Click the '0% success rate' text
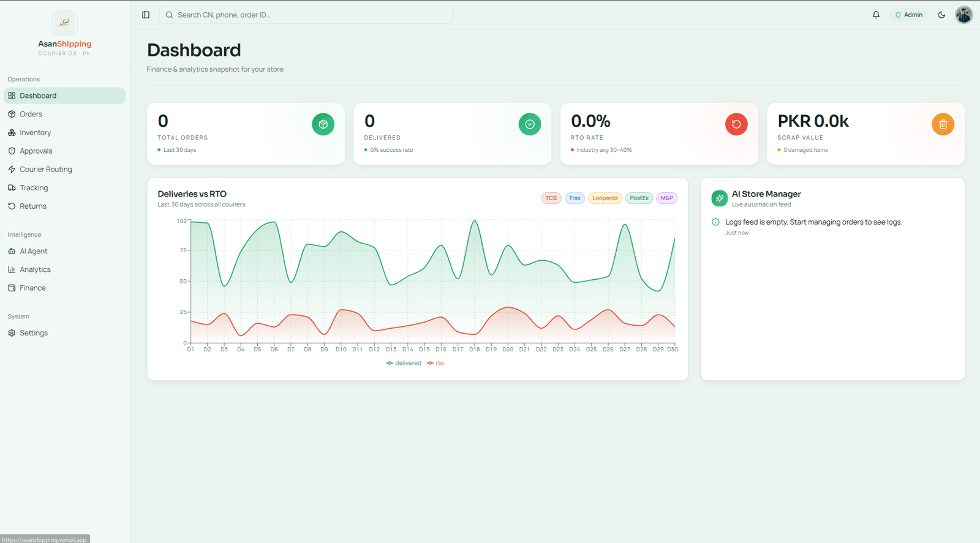The image size is (980, 543). pyautogui.click(x=391, y=150)
